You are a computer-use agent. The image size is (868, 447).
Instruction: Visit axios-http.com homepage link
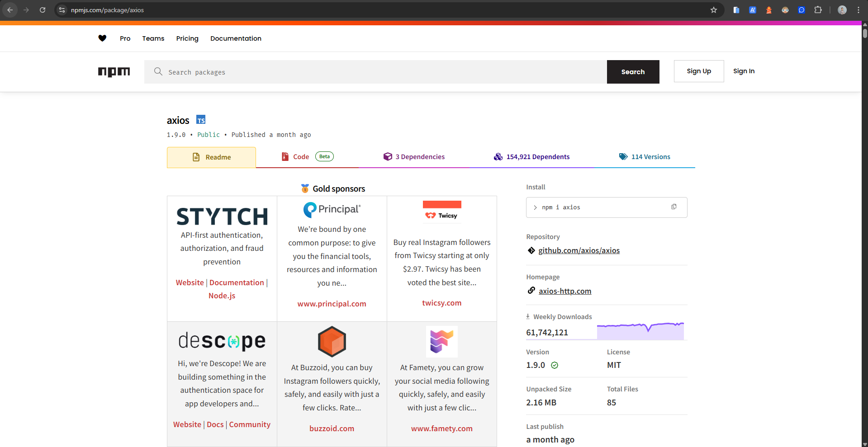coord(565,291)
